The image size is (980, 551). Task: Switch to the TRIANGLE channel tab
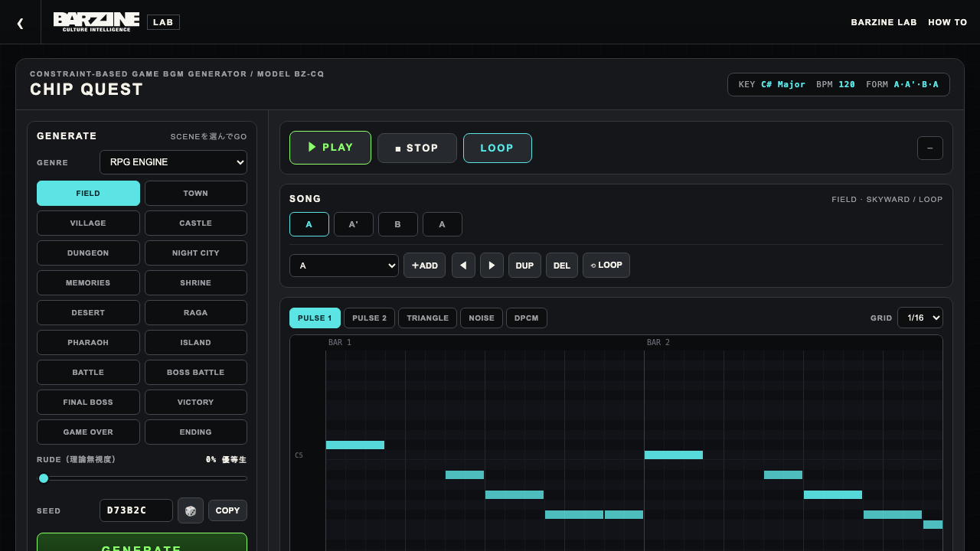click(x=427, y=318)
